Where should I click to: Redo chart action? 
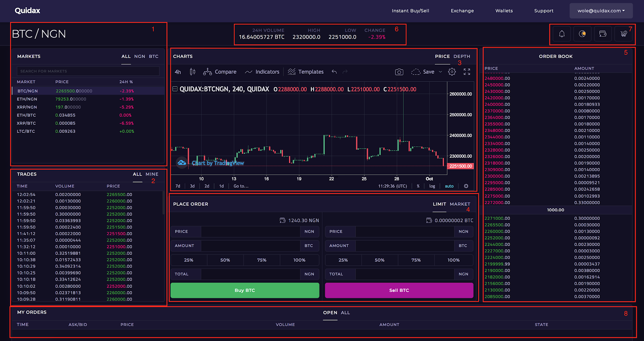[345, 72]
